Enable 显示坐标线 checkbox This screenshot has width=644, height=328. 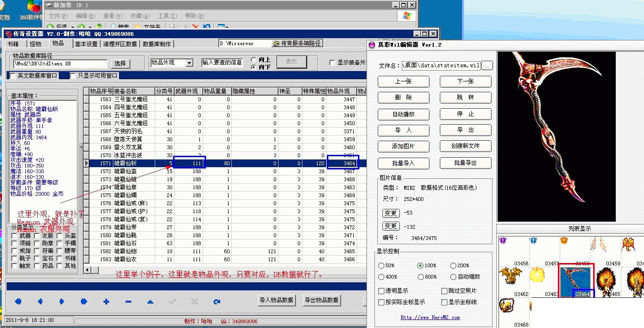pyautogui.click(x=444, y=302)
